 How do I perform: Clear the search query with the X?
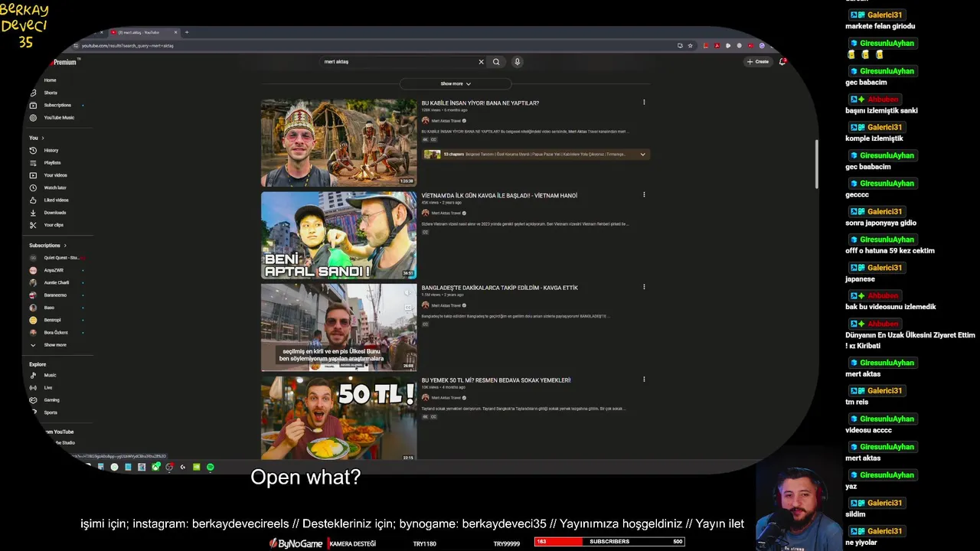click(x=481, y=62)
